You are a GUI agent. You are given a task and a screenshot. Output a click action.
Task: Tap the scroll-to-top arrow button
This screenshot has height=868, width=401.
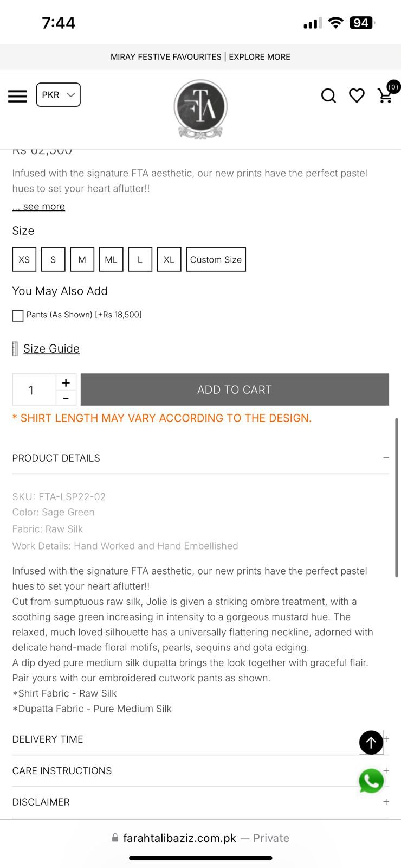click(x=371, y=742)
